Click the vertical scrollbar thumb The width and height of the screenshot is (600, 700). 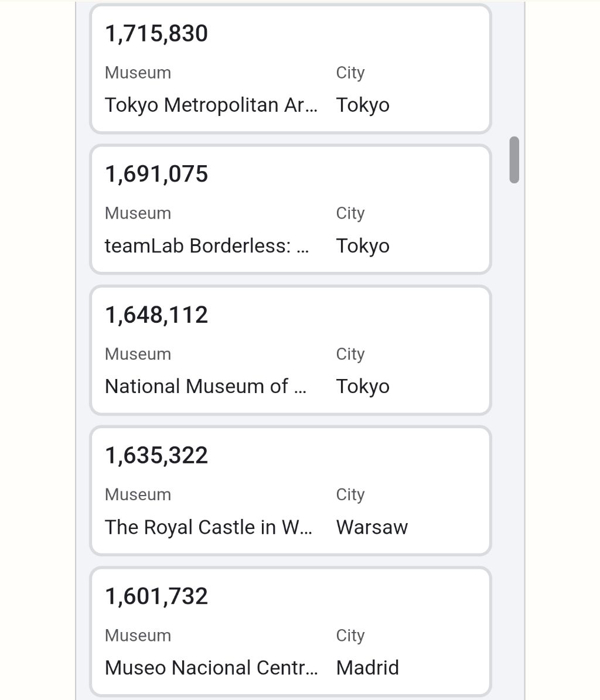point(514,160)
